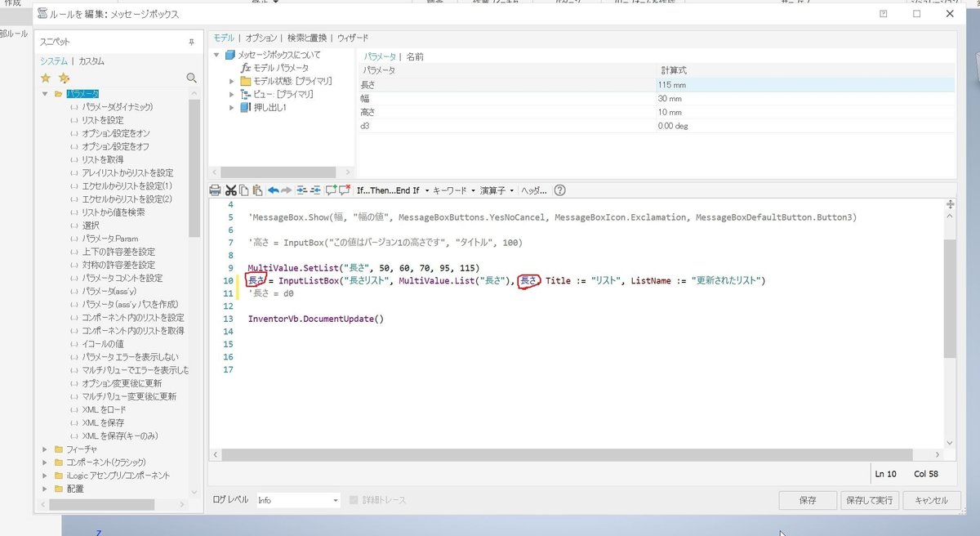The width and height of the screenshot is (980, 536).
Task: Click the view icon of ビュー: [プライマリ]
Action: pos(245,94)
